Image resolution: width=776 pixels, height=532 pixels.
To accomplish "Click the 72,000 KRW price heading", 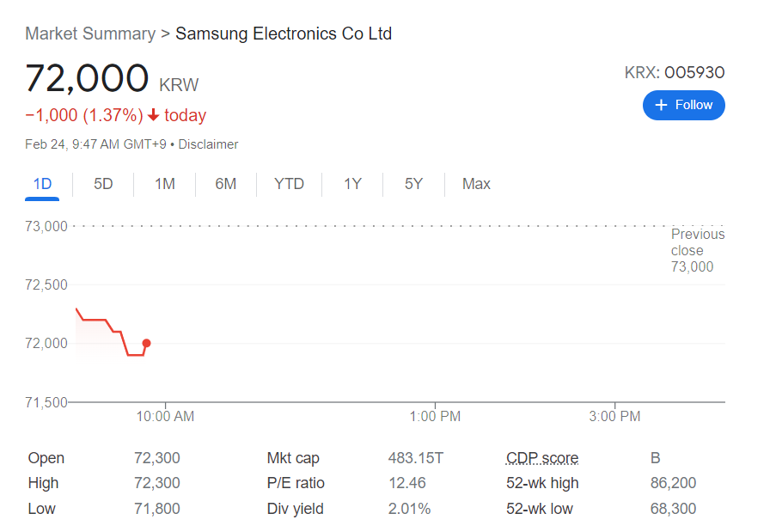I will click(x=87, y=79).
